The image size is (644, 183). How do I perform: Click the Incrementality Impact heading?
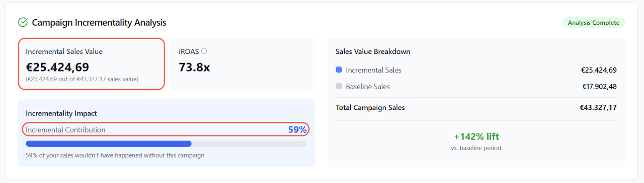point(61,113)
